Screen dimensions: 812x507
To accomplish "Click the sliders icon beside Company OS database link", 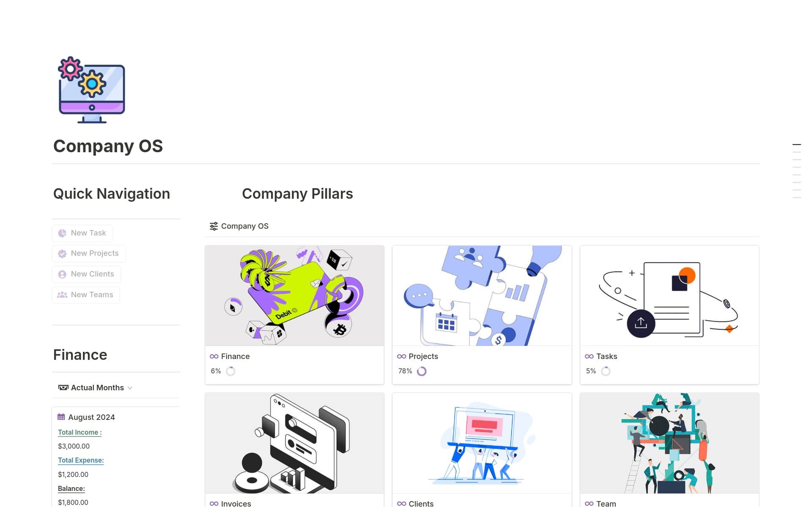I will tap(213, 226).
